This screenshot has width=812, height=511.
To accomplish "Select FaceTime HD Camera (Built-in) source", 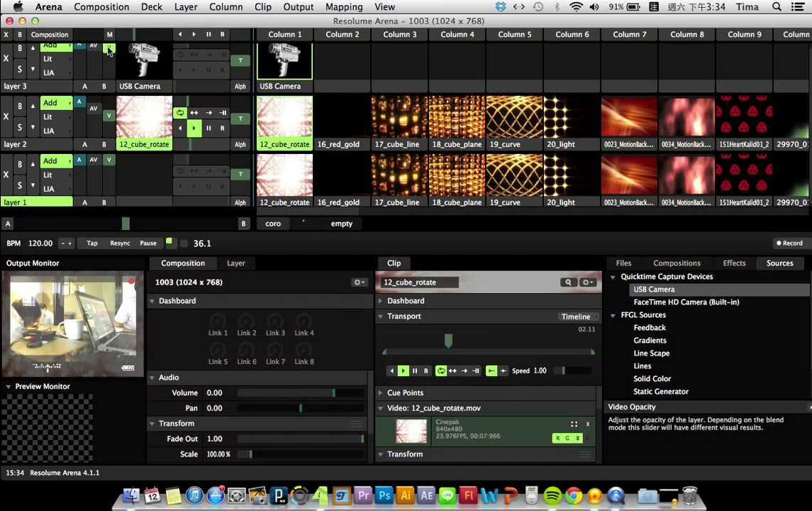I will [686, 302].
